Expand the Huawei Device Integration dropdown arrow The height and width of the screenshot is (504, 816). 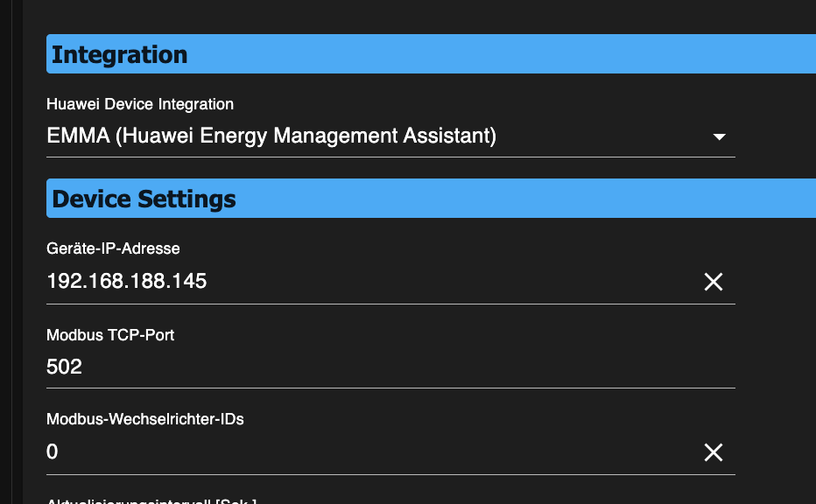point(720,137)
